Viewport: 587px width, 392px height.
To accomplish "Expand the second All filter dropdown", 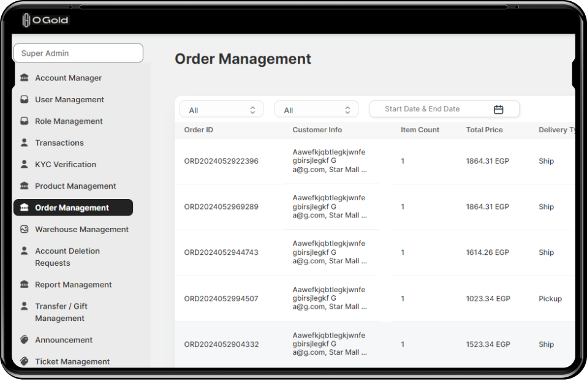I will 316,110.
